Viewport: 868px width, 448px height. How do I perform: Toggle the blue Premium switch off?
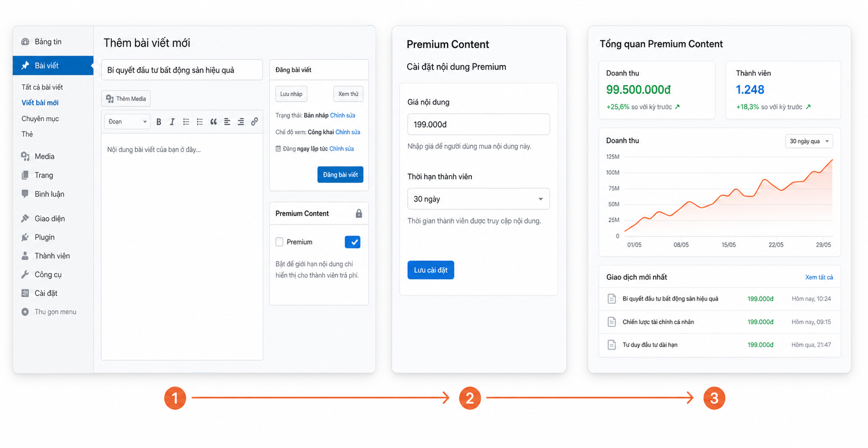click(x=352, y=242)
